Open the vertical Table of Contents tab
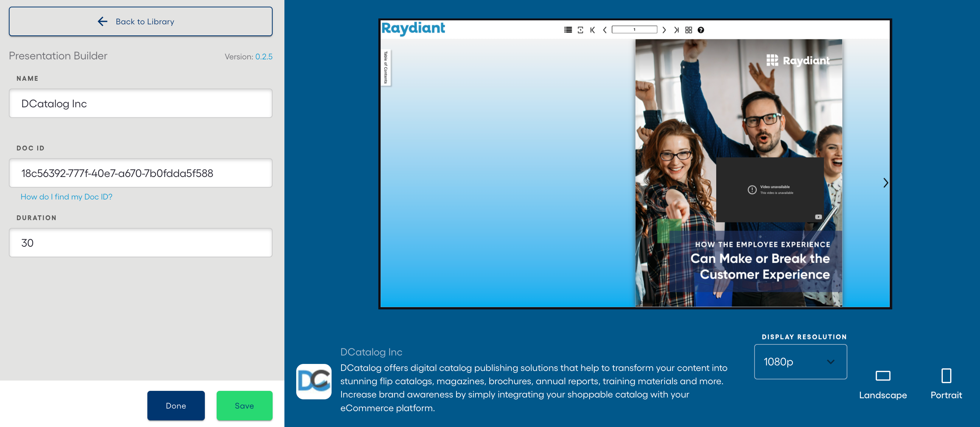This screenshot has height=427, width=980. (x=385, y=67)
